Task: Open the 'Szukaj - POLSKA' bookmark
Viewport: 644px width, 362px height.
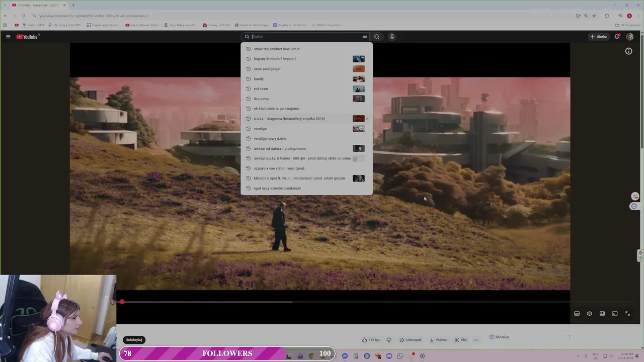Action: pos(217,25)
